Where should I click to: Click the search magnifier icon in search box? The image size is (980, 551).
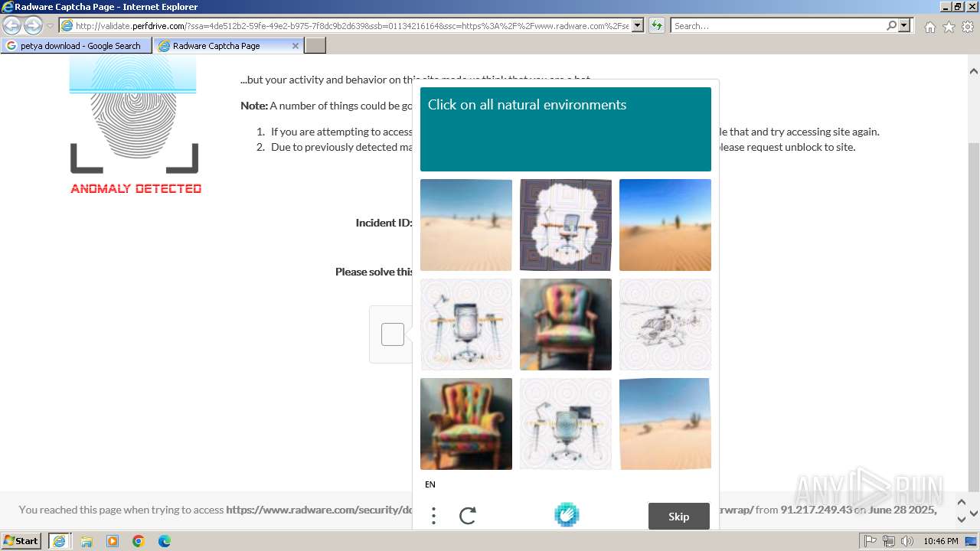coord(891,25)
